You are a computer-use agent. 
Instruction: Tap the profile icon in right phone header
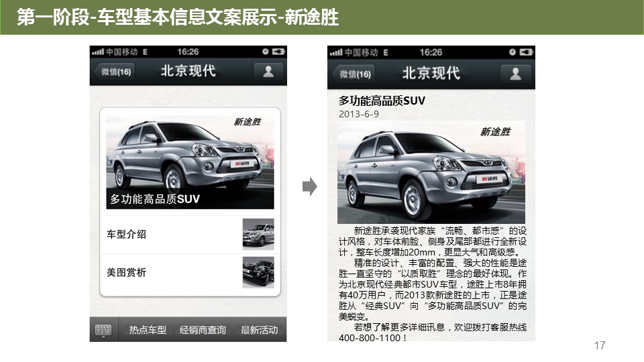(x=515, y=74)
